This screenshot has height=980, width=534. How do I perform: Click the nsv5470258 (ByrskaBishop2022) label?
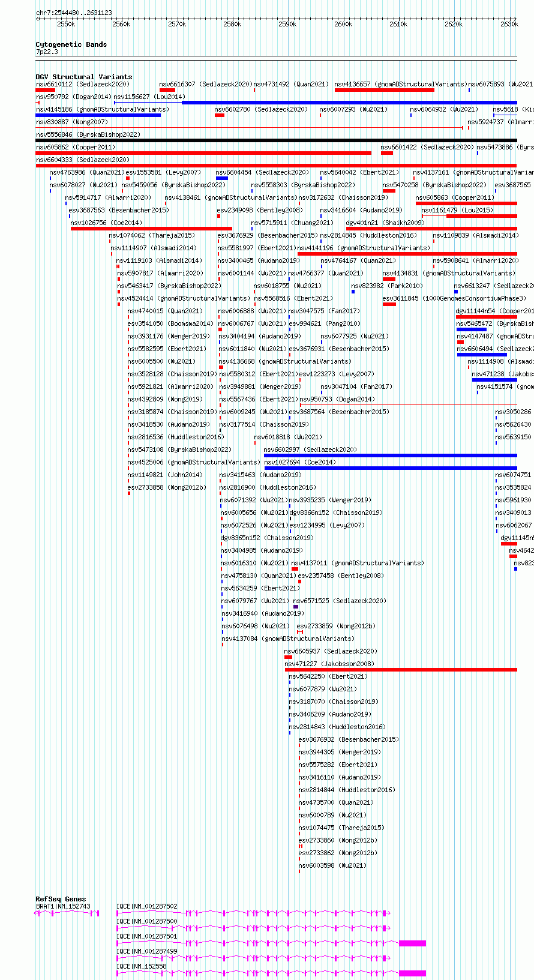434,185
